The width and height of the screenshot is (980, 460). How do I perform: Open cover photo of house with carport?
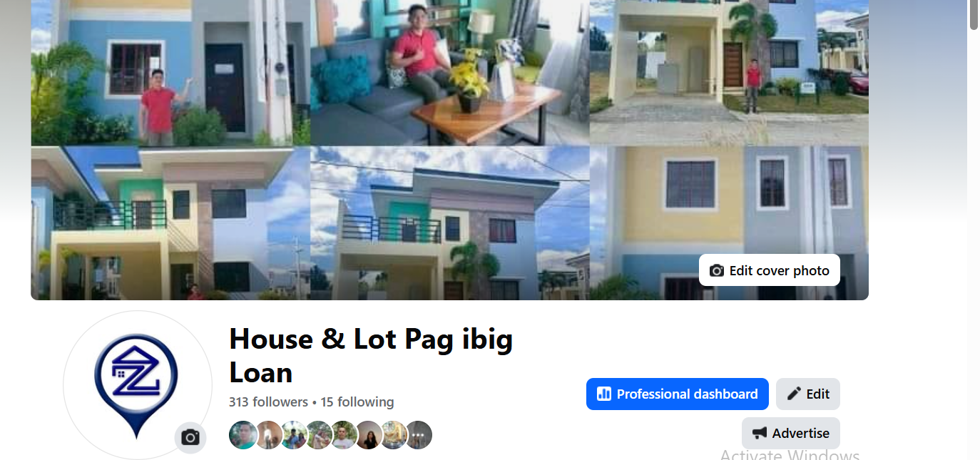click(729, 73)
